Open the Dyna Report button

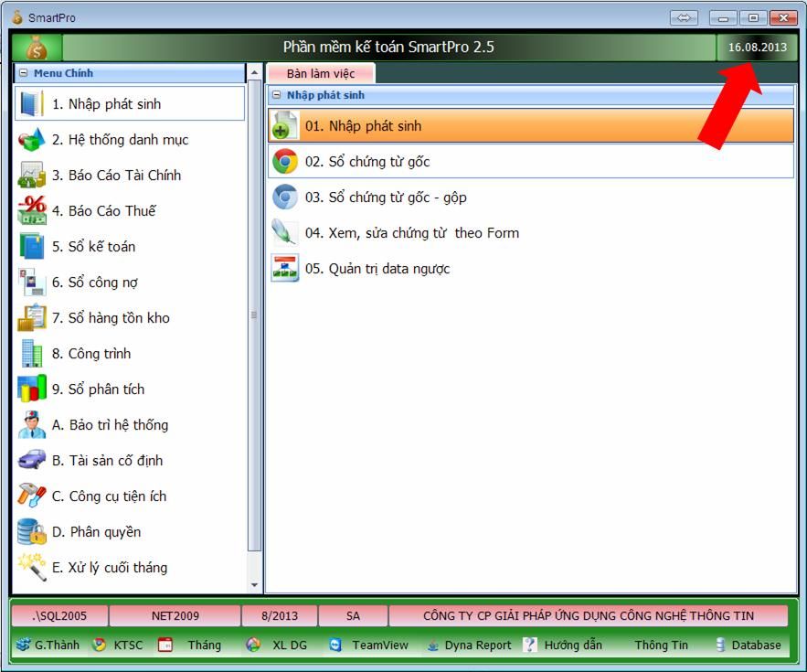[469, 645]
